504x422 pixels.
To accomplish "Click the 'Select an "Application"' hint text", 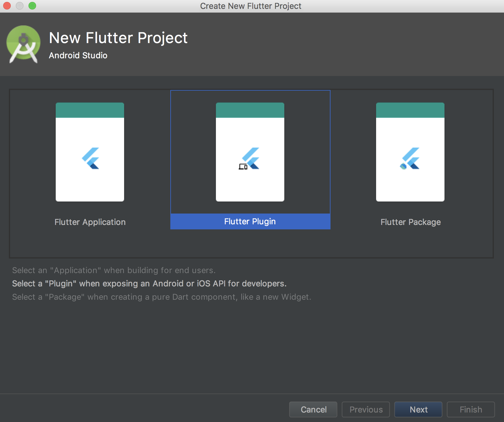I will (x=114, y=270).
